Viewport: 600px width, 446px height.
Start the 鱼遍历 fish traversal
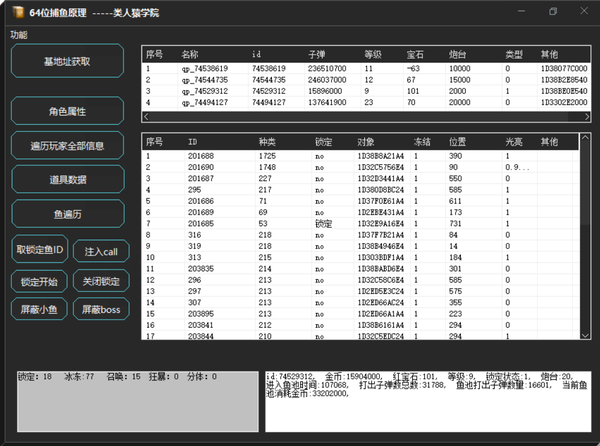pos(67,213)
